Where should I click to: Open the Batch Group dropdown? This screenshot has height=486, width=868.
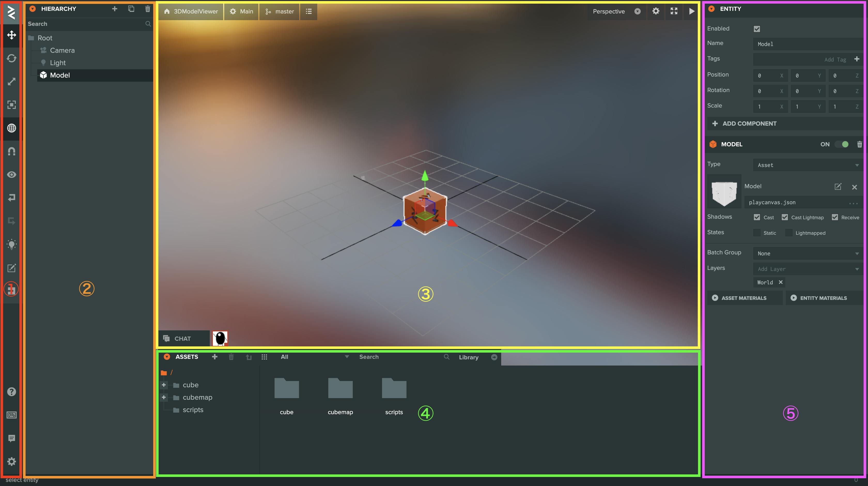tap(808, 254)
